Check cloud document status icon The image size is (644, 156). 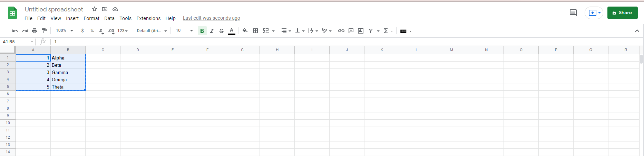click(x=115, y=9)
